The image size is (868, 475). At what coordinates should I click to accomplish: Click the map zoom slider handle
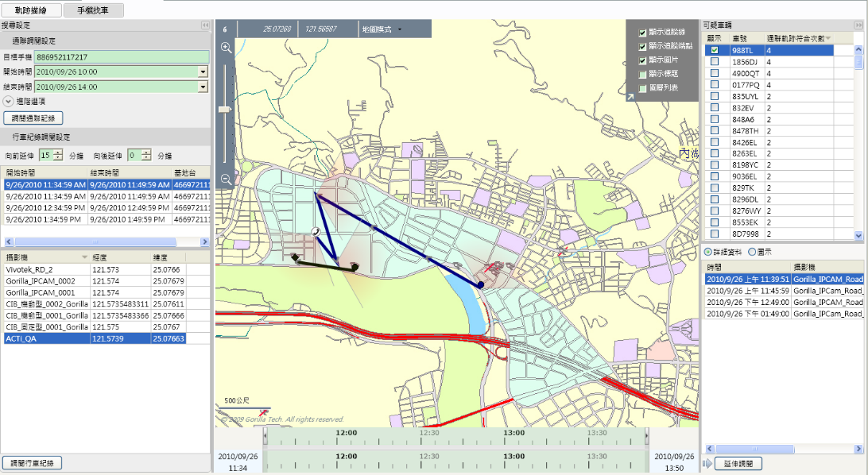[x=226, y=108]
